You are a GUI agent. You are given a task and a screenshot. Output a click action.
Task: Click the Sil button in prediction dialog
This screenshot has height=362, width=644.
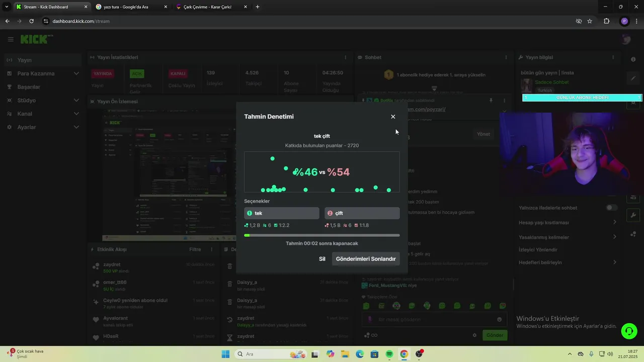322,259
